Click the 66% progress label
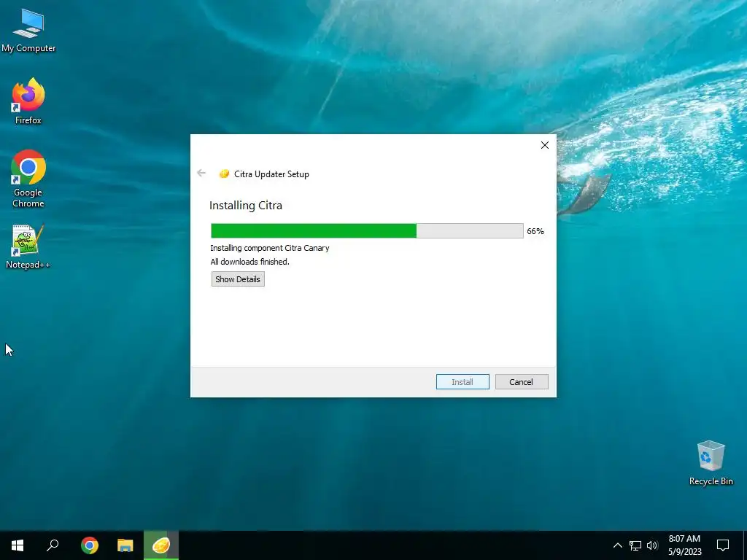 [535, 231]
